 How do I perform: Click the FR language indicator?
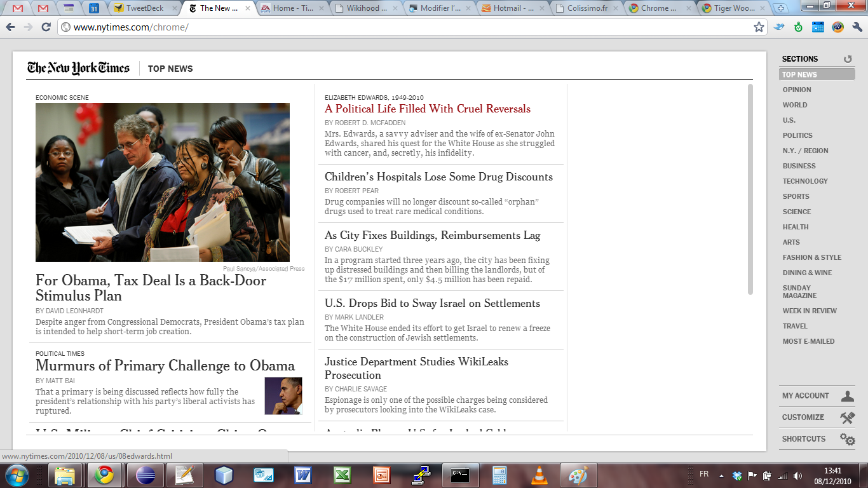tap(704, 474)
